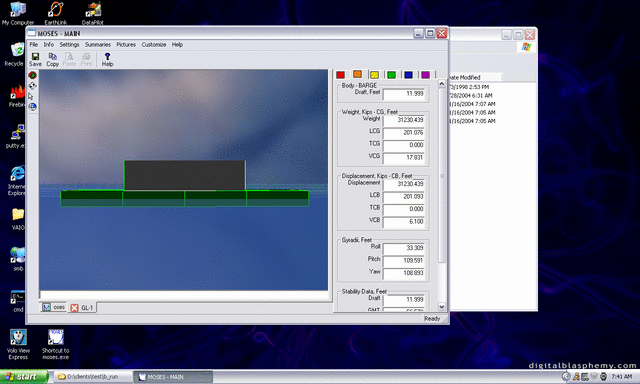
Task: Click the scroll down arrow in the data panel
Action: pos(442,306)
